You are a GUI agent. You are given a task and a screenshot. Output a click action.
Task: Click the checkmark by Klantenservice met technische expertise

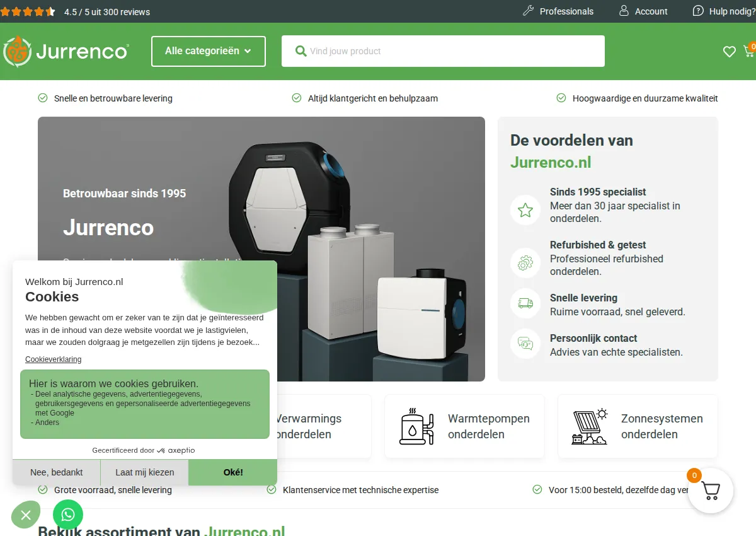point(272,489)
